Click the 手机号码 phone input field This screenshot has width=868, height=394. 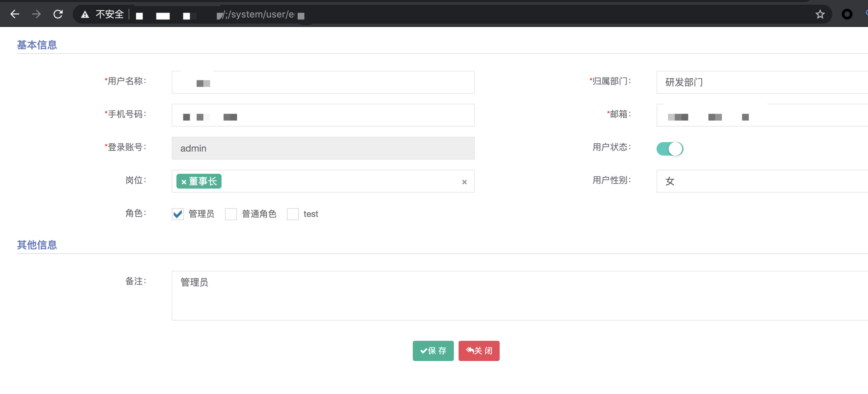click(323, 115)
